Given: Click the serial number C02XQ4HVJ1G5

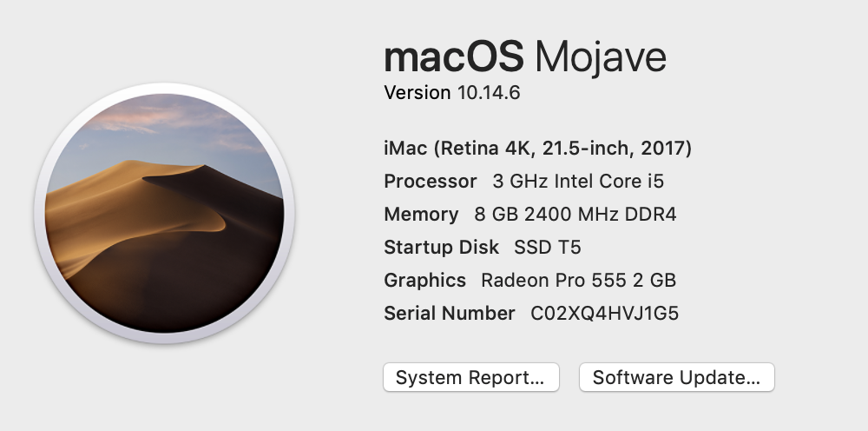Looking at the screenshot, I should pyautogui.click(x=605, y=314).
